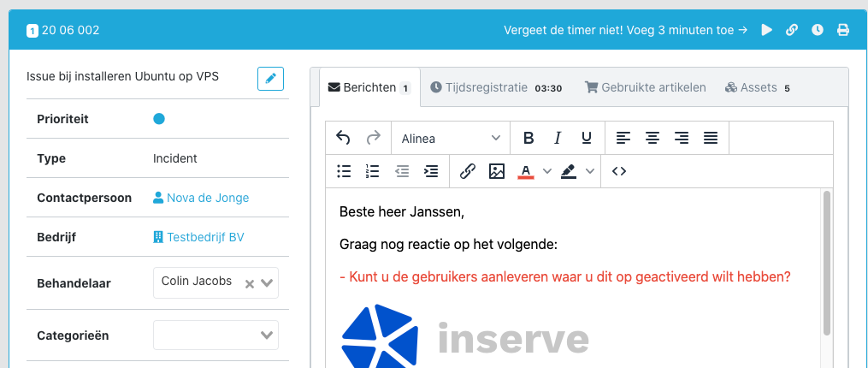Click the ticket number 20 06 002
Image resolution: width=868 pixels, height=368 pixels.
(70, 30)
